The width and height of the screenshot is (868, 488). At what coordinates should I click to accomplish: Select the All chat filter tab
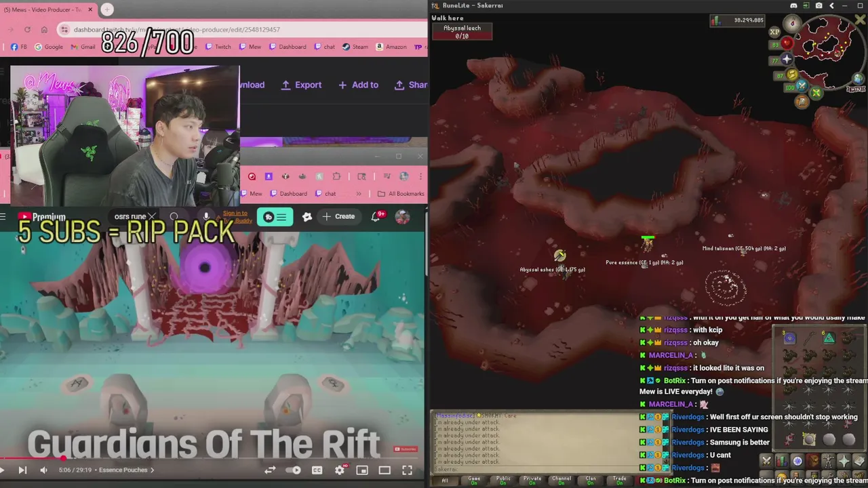pyautogui.click(x=445, y=480)
